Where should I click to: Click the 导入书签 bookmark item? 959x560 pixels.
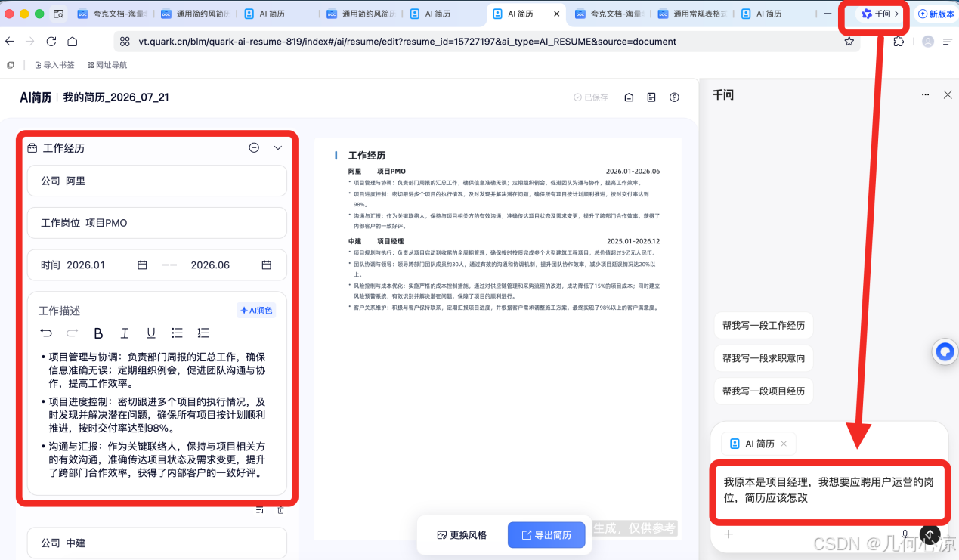pyautogui.click(x=54, y=65)
